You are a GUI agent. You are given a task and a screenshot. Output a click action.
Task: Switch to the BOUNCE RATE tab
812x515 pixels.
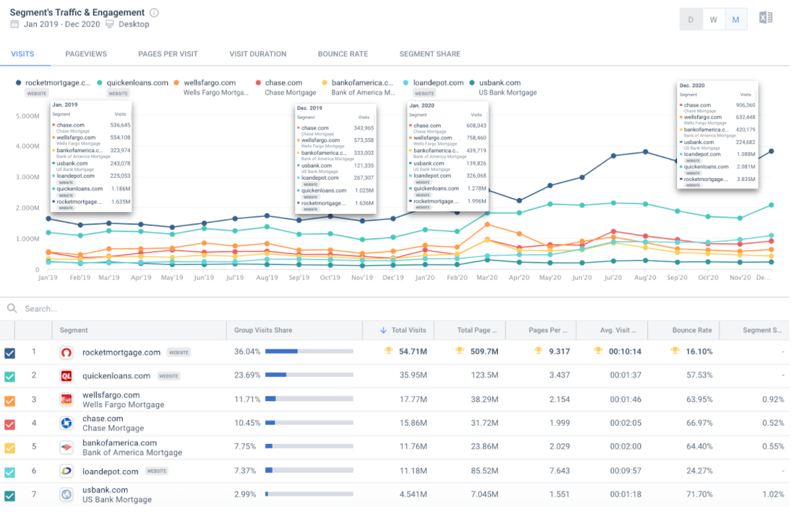coord(342,54)
